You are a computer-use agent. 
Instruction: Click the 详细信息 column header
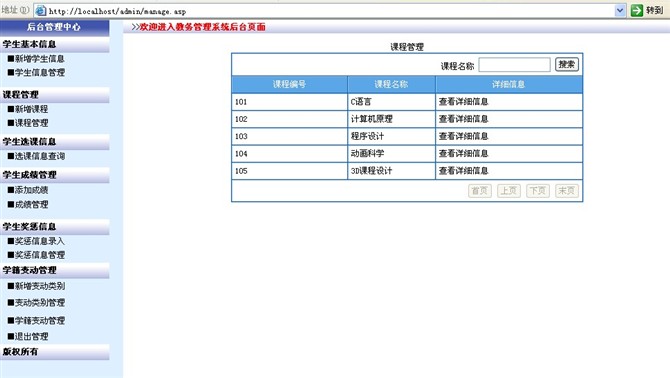[508, 85]
